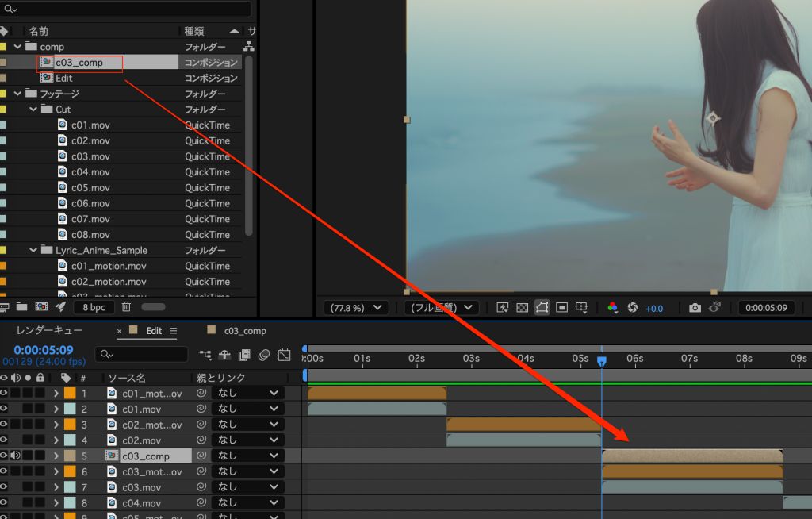Viewport: 812px width, 519px height.
Task: Click the blue current time 0:00:05:09 display
Action: 44,350
